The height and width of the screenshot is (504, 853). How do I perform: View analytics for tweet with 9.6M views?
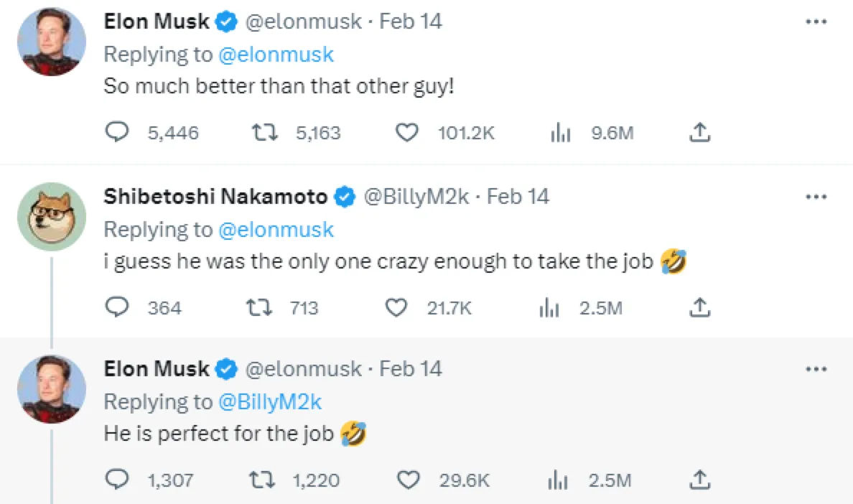560,132
